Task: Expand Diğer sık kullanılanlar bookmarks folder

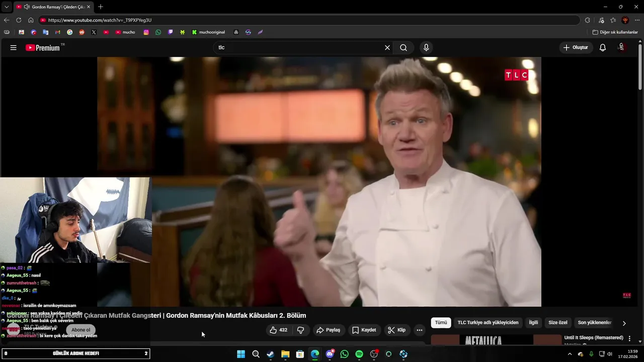Action: [615, 32]
